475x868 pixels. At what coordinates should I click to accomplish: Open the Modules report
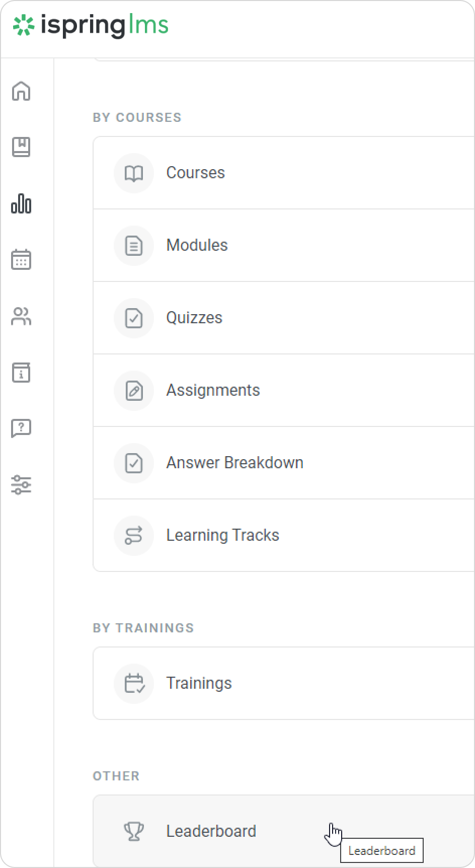pyautogui.click(x=197, y=245)
